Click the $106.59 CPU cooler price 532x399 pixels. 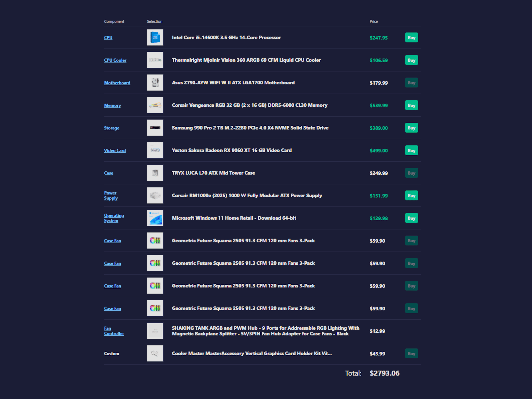[378, 61]
